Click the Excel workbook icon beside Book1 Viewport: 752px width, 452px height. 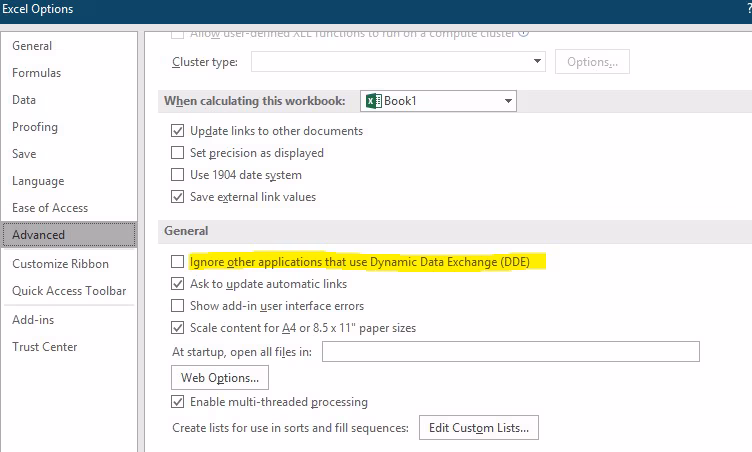[373, 101]
